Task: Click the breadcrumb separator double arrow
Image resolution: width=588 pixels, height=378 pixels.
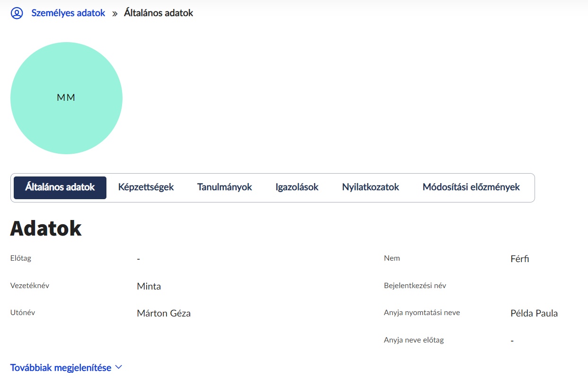Action: pyautogui.click(x=114, y=14)
